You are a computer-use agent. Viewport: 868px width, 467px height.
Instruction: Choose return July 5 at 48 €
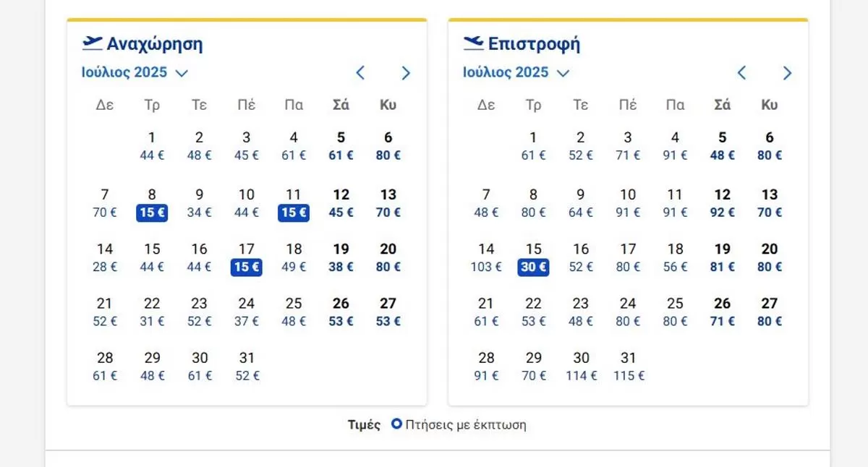722,146
